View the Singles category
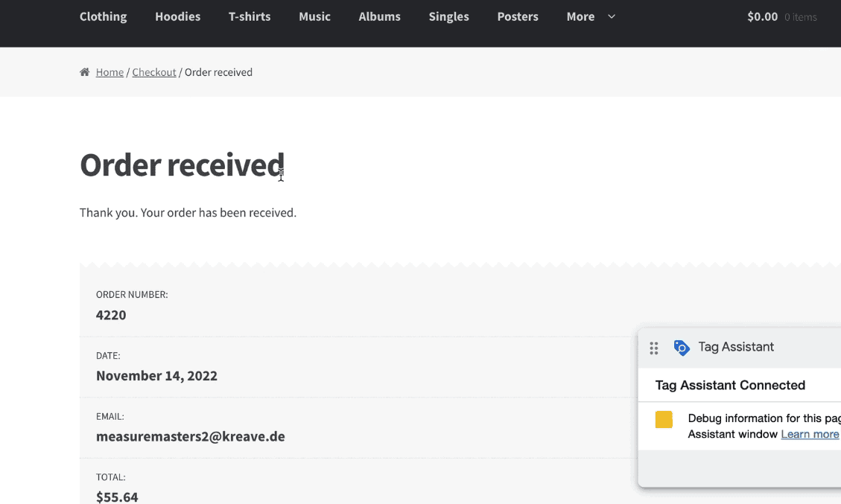The width and height of the screenshot is (841, 504). 448,16
